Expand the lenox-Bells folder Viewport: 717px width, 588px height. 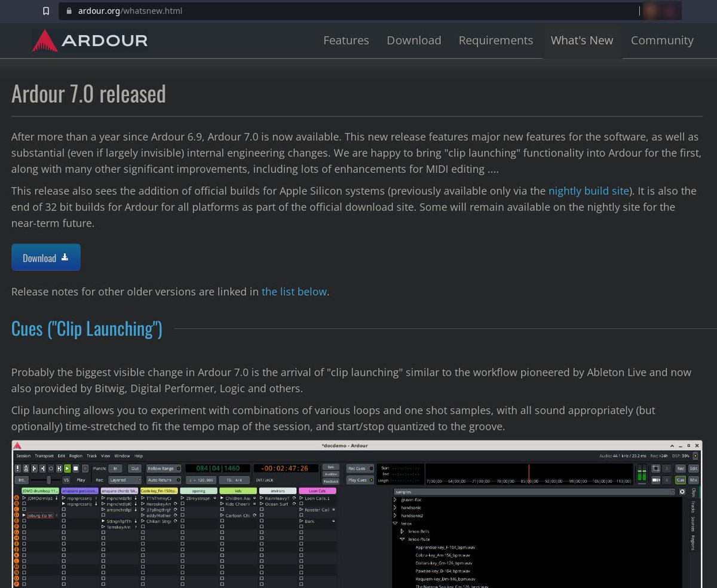pyautogui.click(x=402, y=531)
